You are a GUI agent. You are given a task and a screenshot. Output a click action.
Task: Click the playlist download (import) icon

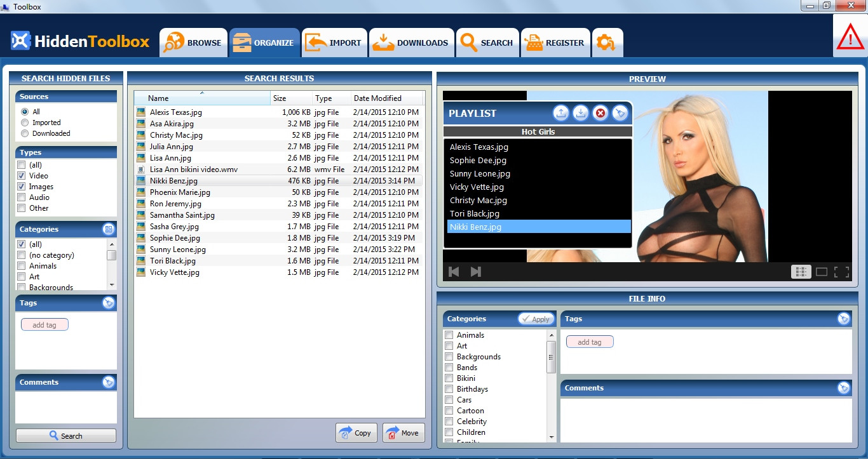[x=580, y=113]
